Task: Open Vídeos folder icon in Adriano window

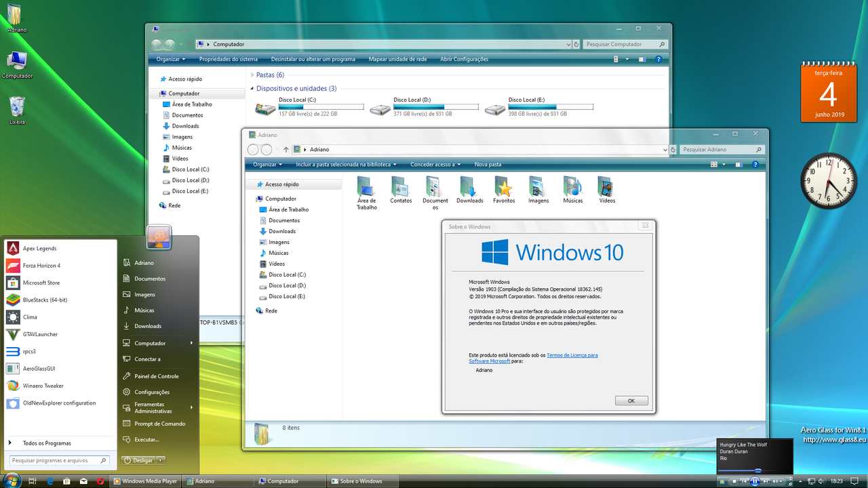Action: click(607, 190)
